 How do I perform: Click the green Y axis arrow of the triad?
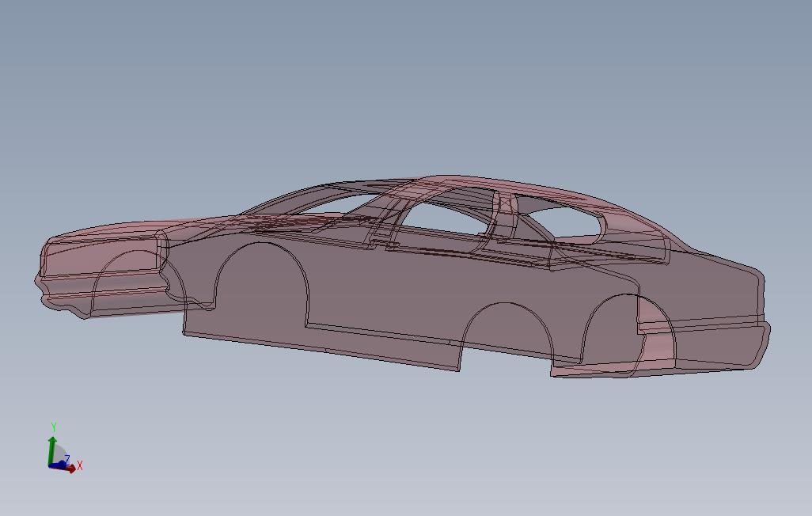[x=51, y=450]
